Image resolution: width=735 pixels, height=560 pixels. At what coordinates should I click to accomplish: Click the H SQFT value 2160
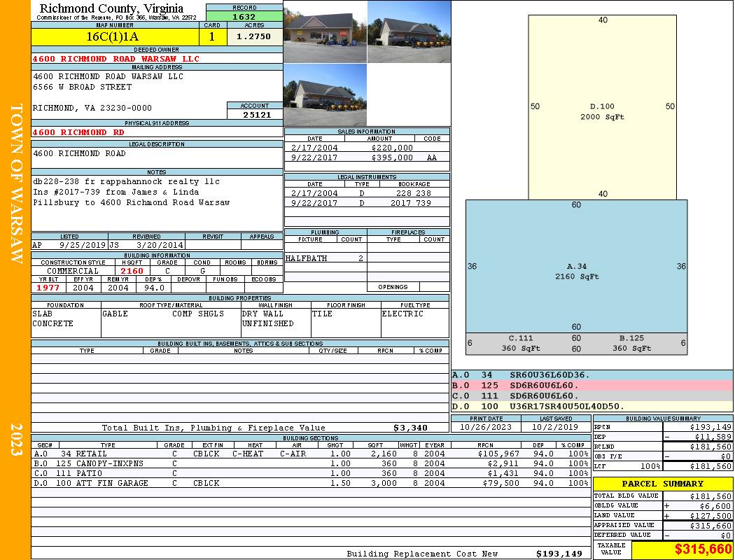(132, 271)
